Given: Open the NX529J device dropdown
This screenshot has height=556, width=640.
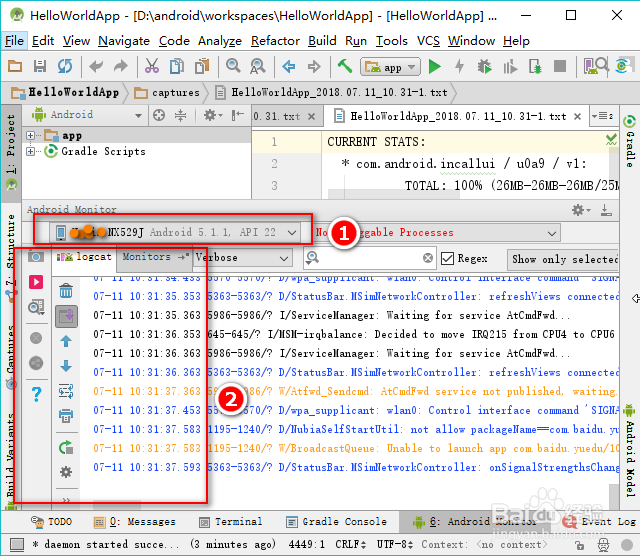Looking at the screenshot, I should pyautogui.click(x=176, y=232).
